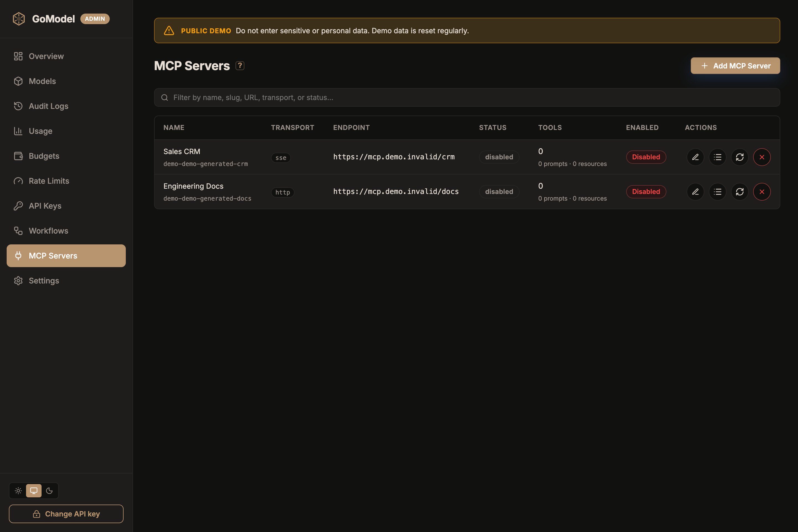Image resolution: width=798 pixels, height=532 pixels.
Task: Click the PUBLIC DEMO warning icon
Action: click(169, 30)
